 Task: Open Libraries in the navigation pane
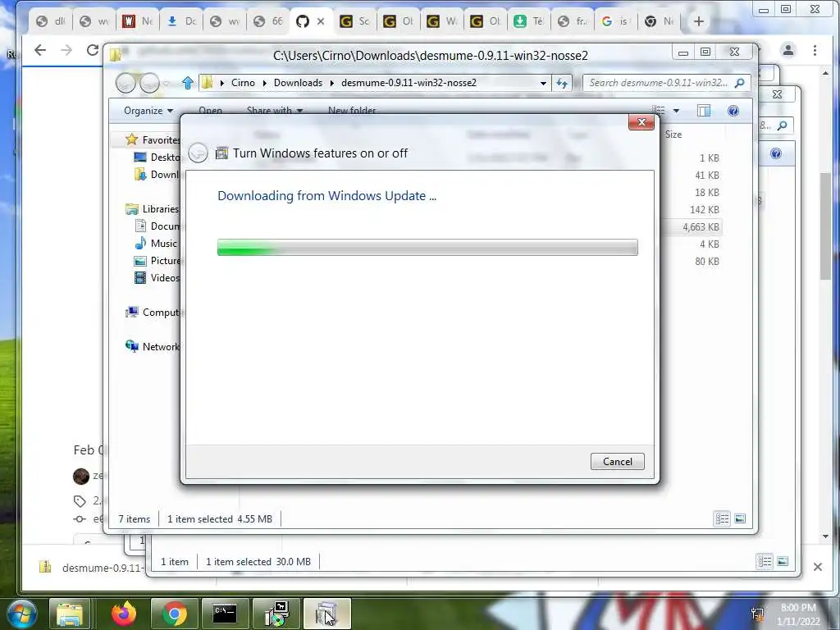[x=152, y=209]
